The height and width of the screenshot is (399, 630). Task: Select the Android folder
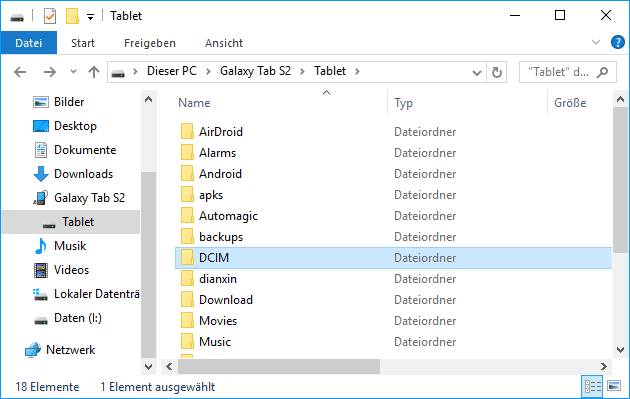(220, 174)
